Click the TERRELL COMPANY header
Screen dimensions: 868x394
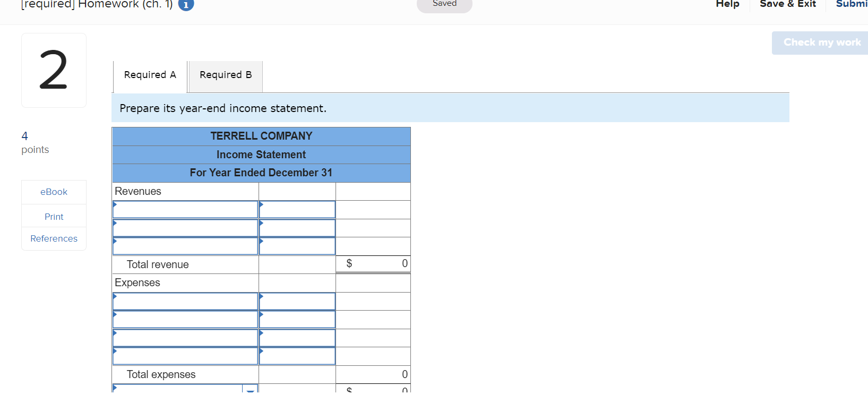tap(261, 136)
